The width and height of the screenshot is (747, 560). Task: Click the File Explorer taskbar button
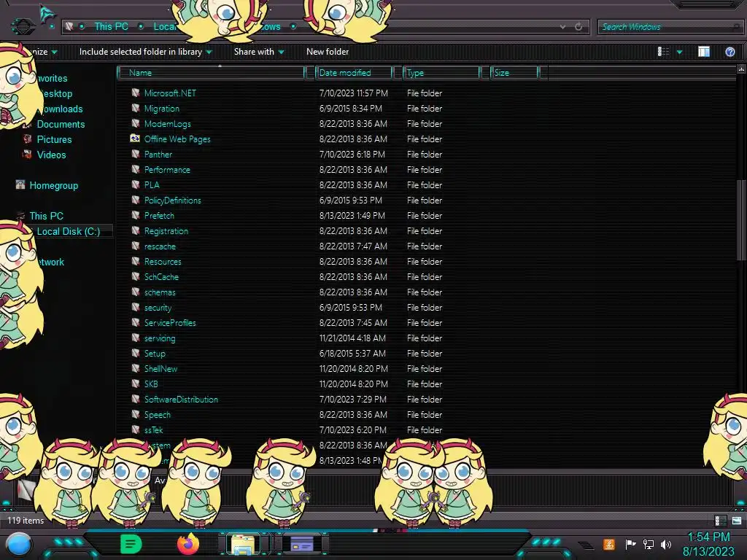[x=243, y=544]
